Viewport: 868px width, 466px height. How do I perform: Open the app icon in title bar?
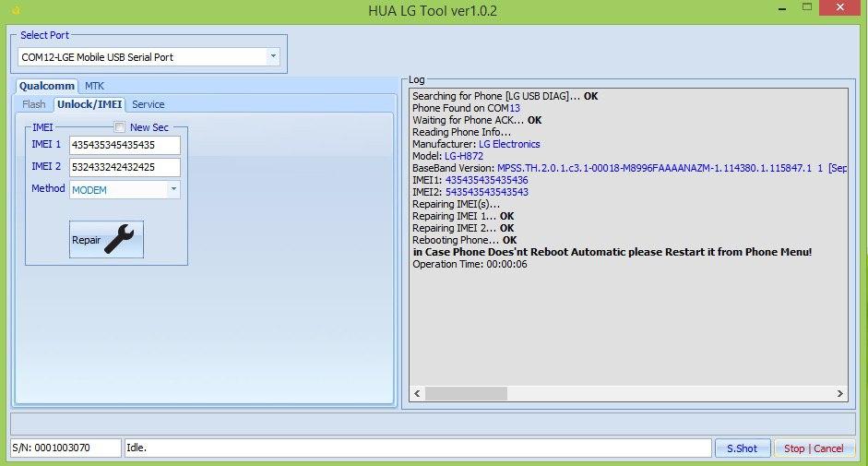(x=16, y=10)
